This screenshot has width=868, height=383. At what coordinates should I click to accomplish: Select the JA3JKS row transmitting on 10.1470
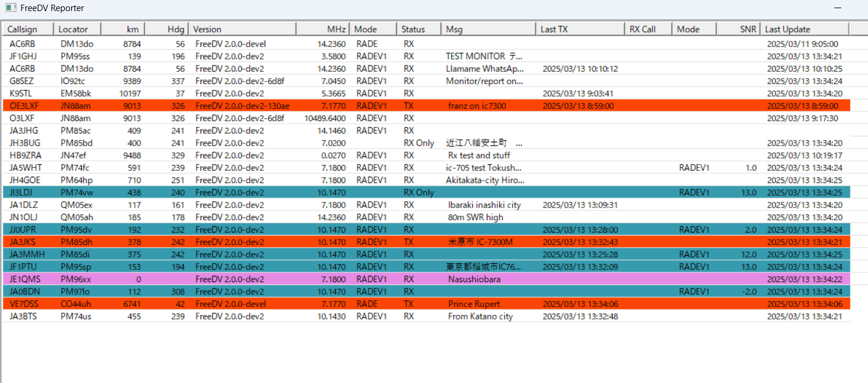[233, 242]
